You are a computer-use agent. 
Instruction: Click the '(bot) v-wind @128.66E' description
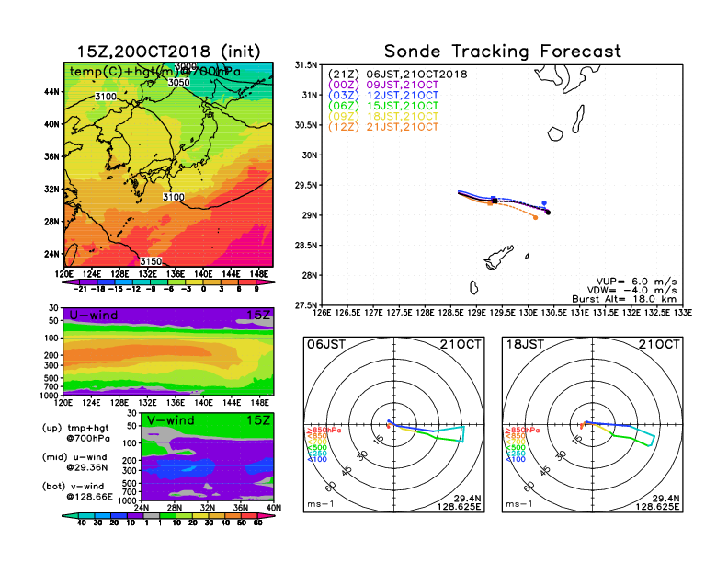(x=77, y=491)
